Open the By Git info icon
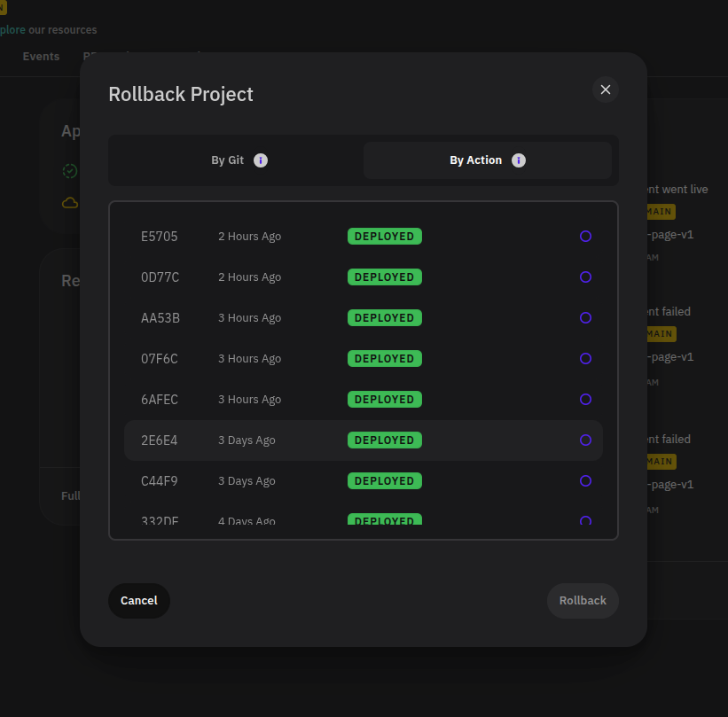Viewport: 728px width, 717px height. pos(261,160)
